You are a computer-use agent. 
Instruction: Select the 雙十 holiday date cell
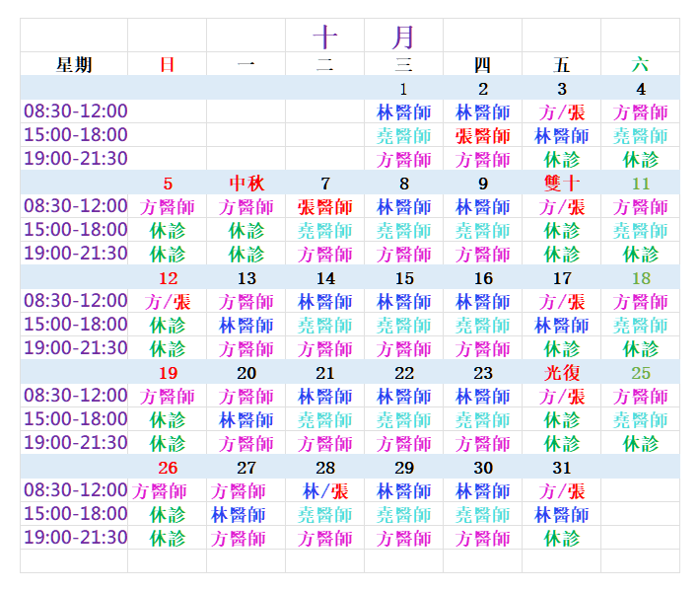click(562, 184)
